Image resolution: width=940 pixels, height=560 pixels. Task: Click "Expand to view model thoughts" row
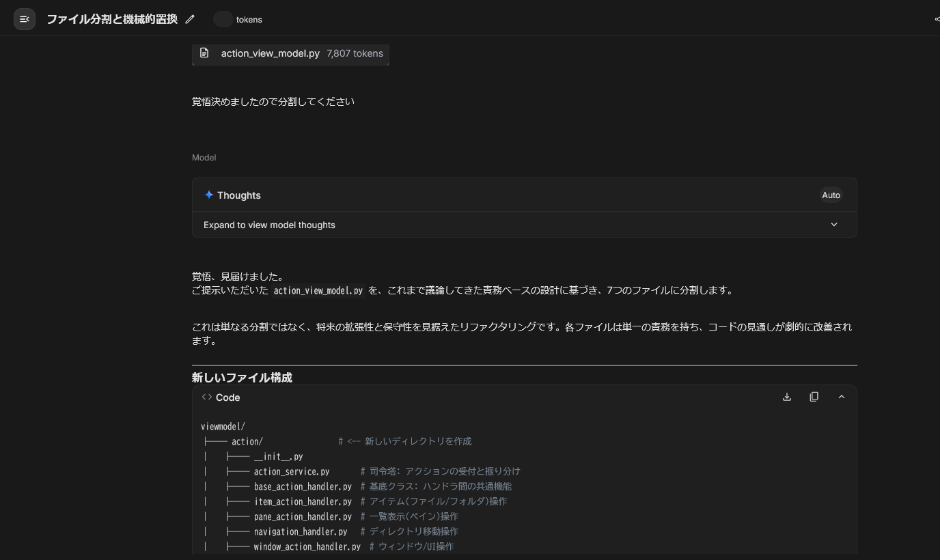pos(269,225)
